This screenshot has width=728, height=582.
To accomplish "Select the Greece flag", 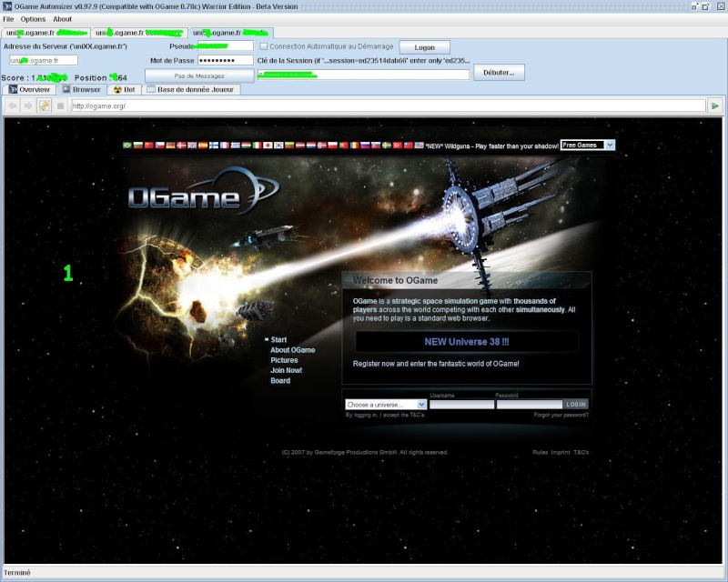I will tap(236, 145).
